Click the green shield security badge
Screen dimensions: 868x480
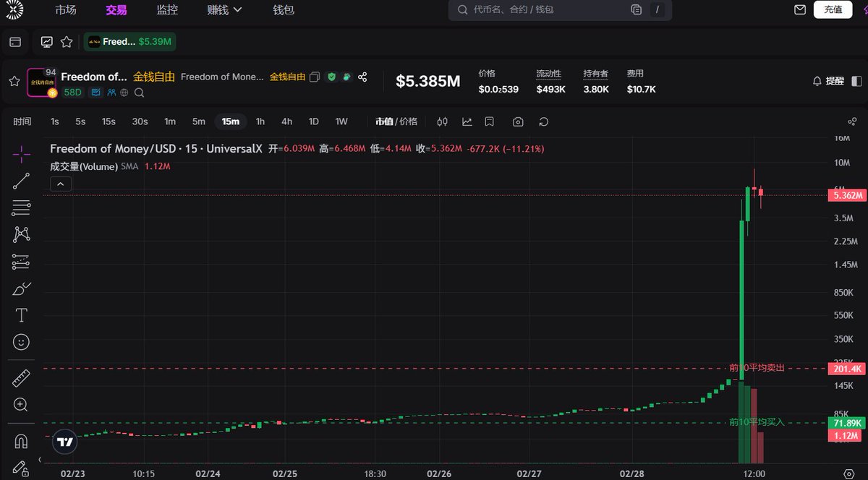coord(332,77)
